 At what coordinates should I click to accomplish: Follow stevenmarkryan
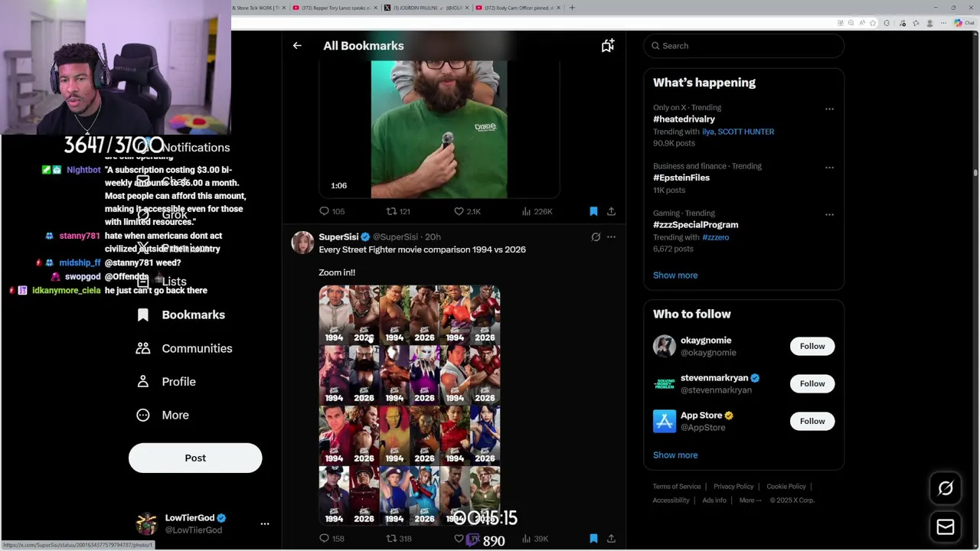(812, 383)
